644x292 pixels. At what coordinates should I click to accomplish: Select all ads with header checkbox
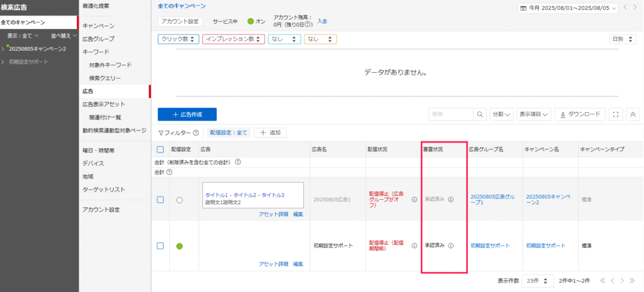(160, 149)
